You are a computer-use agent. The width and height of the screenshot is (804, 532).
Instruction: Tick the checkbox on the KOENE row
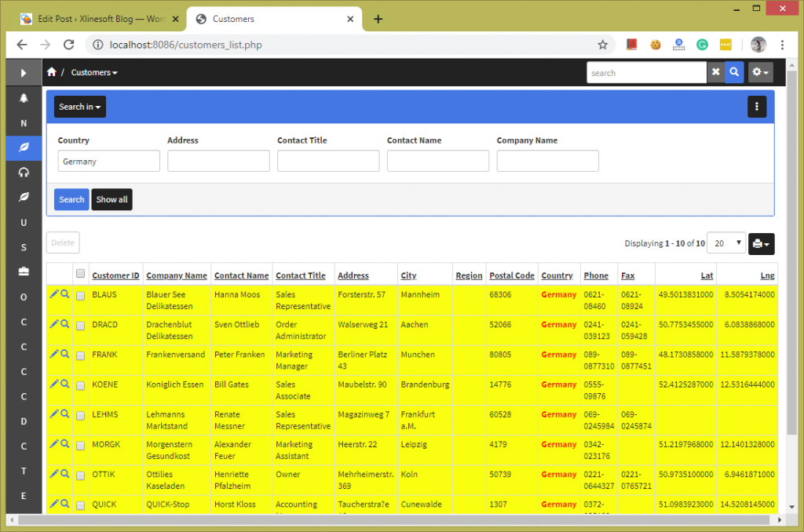point(80,388)
